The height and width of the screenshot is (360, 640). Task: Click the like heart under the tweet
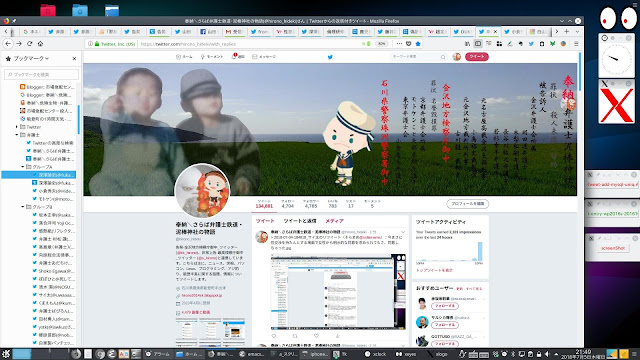click(x=316, y=336)
